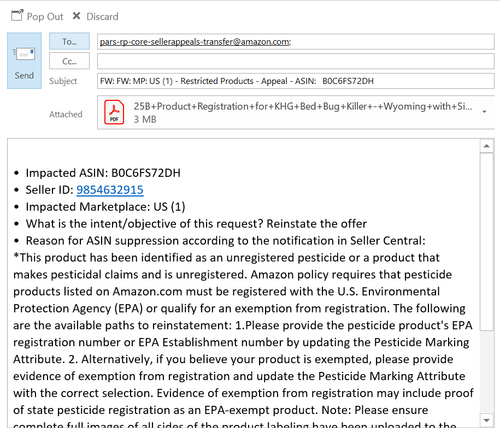Click the Discard X icon
Viewport: 500px width, 428px height.
point(76,16)
